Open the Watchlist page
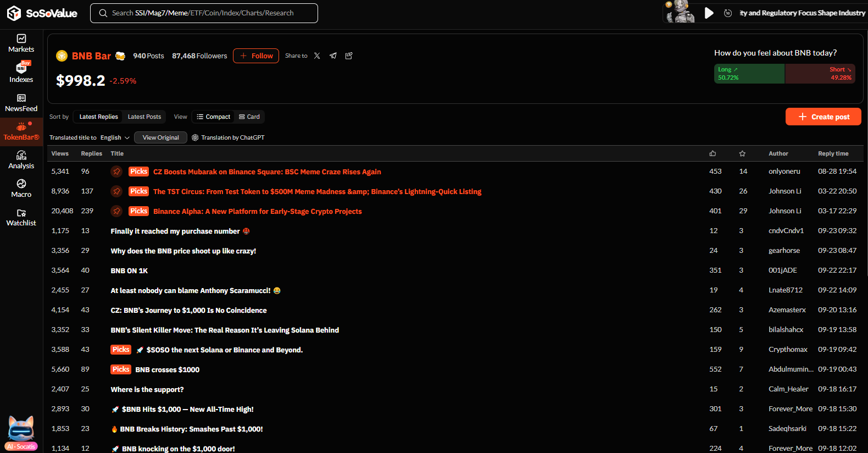The width and height of the screenshot is (868, 453). coord(21,218)
